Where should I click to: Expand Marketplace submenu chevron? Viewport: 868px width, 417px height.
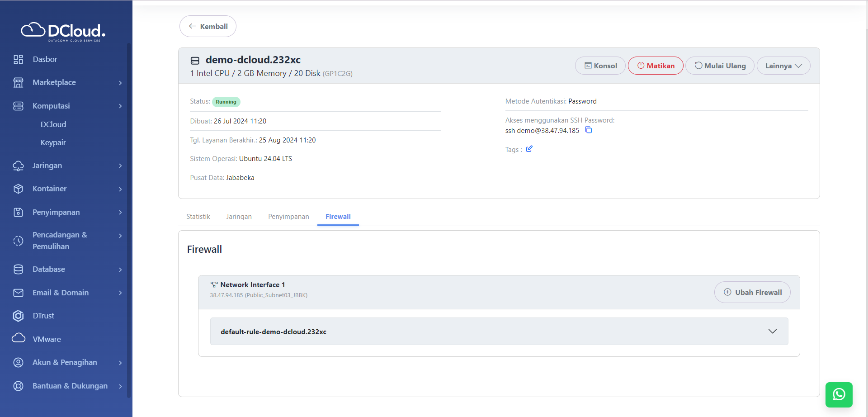coord(120,83)
